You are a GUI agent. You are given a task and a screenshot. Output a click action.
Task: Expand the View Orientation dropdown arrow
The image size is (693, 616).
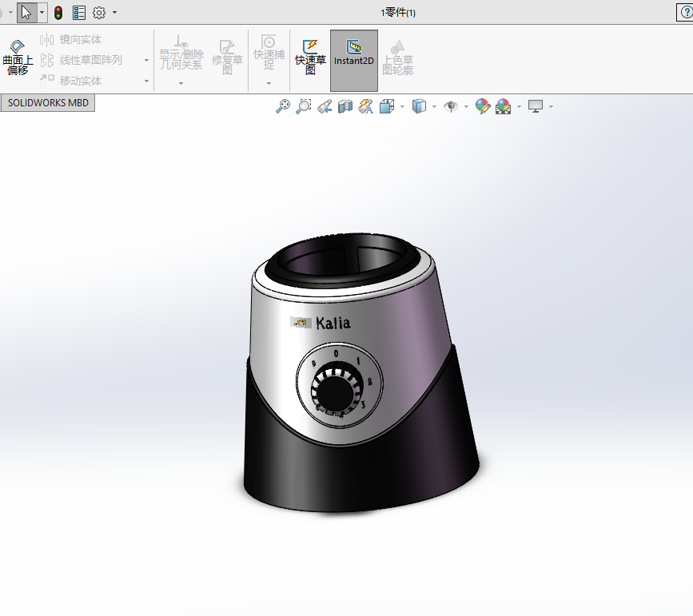(x=402, y=106)
